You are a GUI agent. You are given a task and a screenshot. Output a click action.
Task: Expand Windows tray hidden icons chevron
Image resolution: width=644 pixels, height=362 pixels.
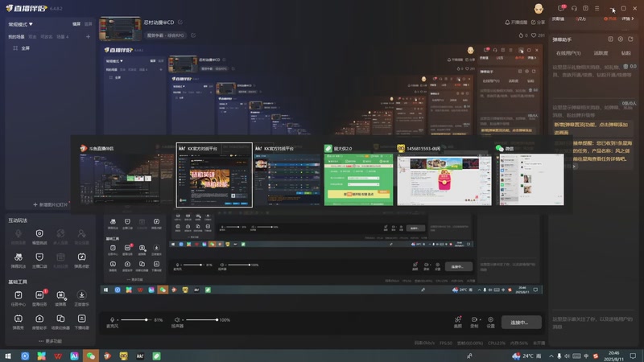[551, 356]
